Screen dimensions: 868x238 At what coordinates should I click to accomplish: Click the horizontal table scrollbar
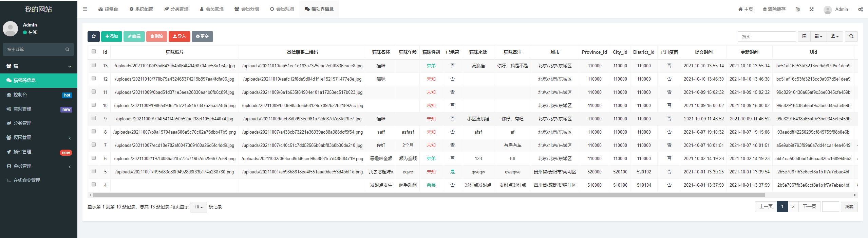(x=429, y=195)
